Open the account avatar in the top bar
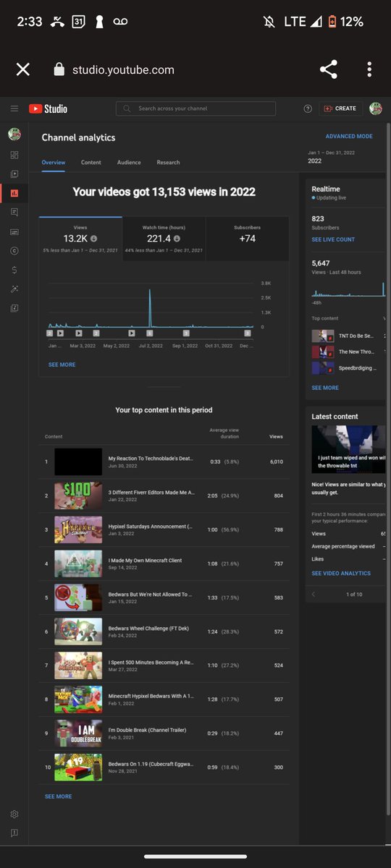This screenshot has height=868, width=391. tap(375, 109)
